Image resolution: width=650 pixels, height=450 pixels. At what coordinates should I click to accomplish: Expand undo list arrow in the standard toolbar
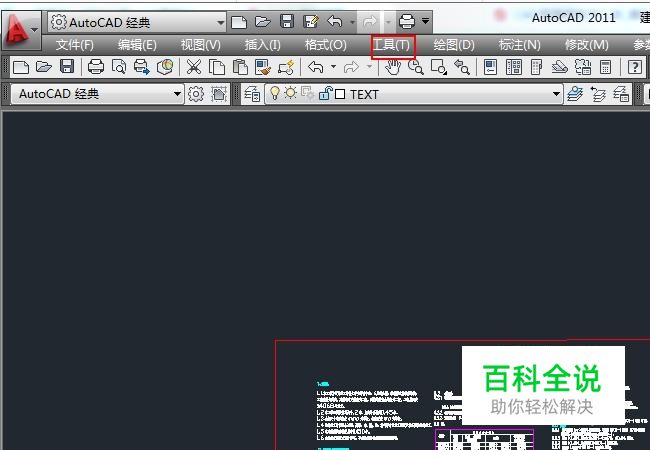[333, 66]
